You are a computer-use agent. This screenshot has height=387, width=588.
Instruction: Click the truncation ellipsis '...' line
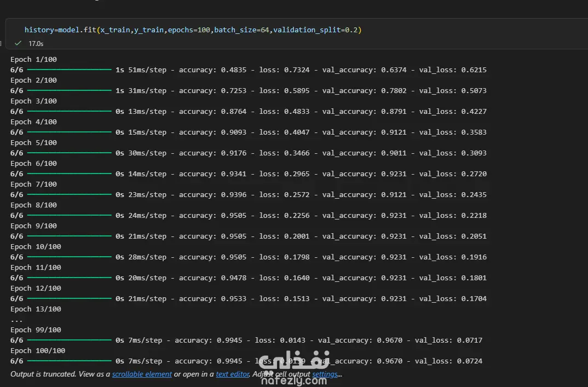click(x=16, y=321)
